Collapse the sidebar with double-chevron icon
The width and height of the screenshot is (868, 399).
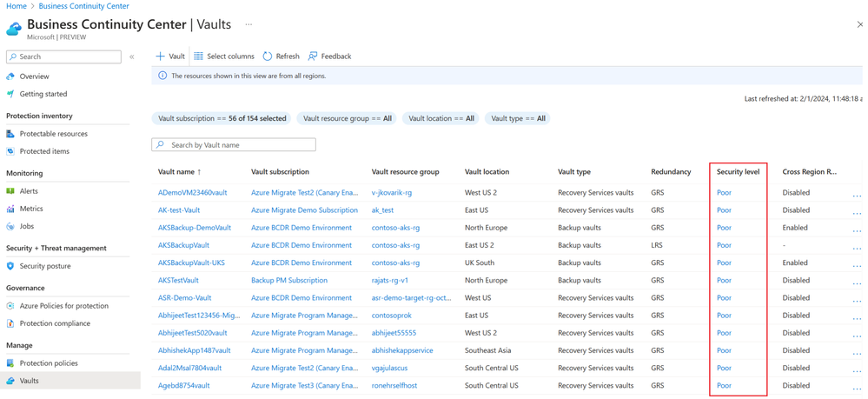click(x=132, y=57)
